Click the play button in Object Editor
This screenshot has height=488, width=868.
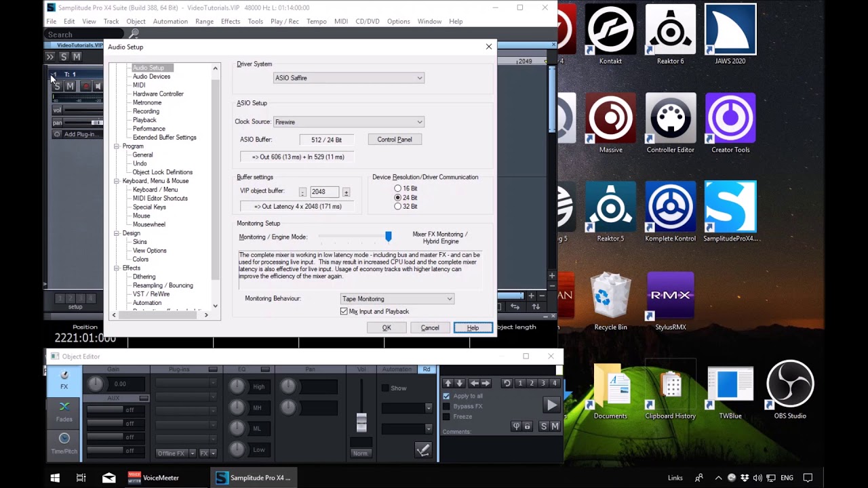pos(551,405)
